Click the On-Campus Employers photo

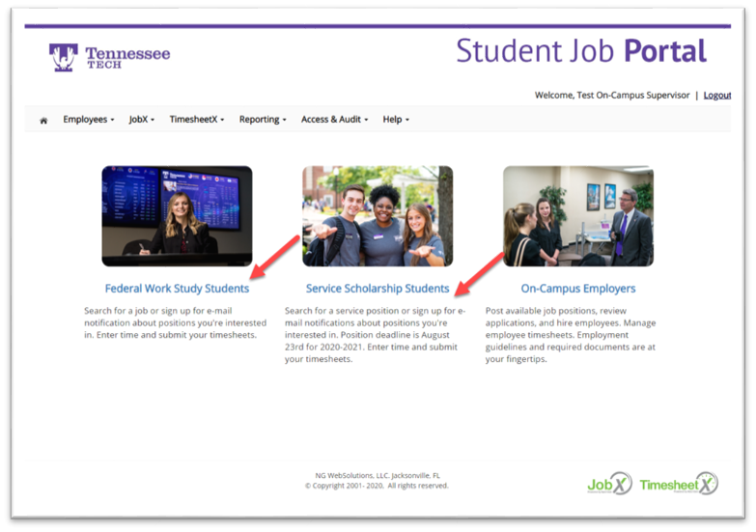(x=578, y=215)
